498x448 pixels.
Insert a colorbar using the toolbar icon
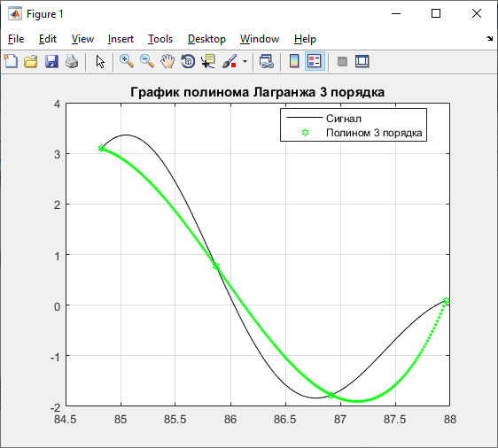pyautogui.click(x=294, y=61)
